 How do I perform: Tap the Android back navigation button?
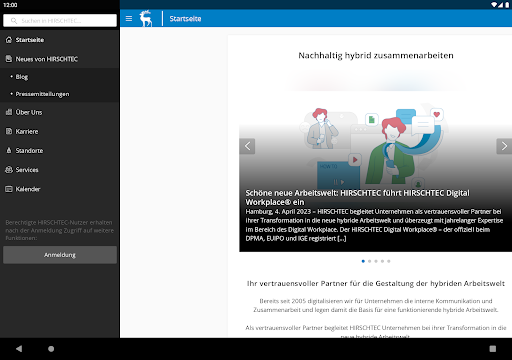click(19, 349)
